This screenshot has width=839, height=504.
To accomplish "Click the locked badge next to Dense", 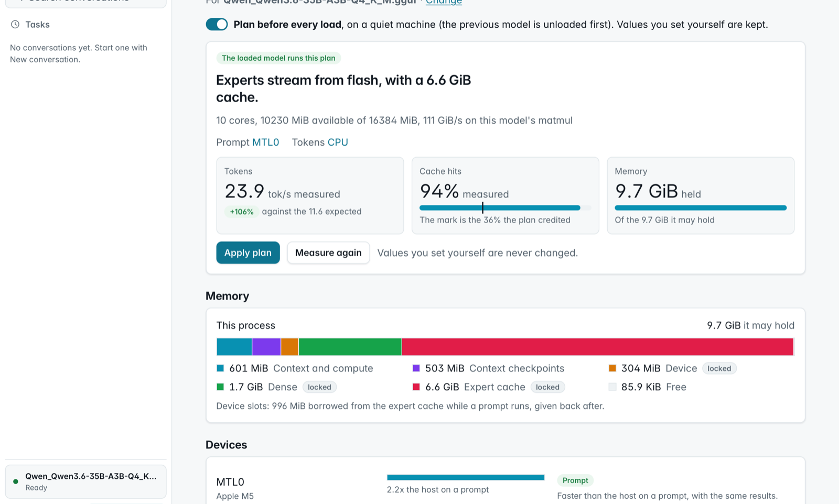I will pyautogui.click(x=319, y=387).
